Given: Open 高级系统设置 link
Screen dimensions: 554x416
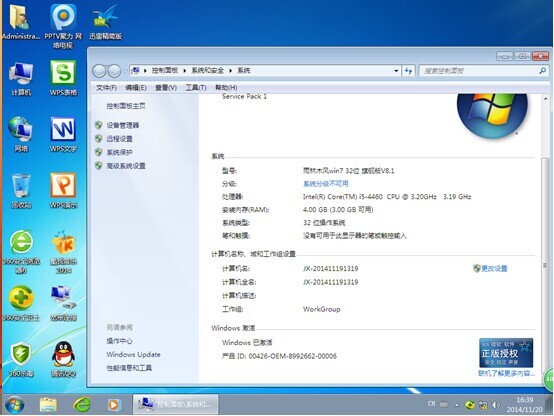Looking at the screenshot, I should [x=126, y=166].
